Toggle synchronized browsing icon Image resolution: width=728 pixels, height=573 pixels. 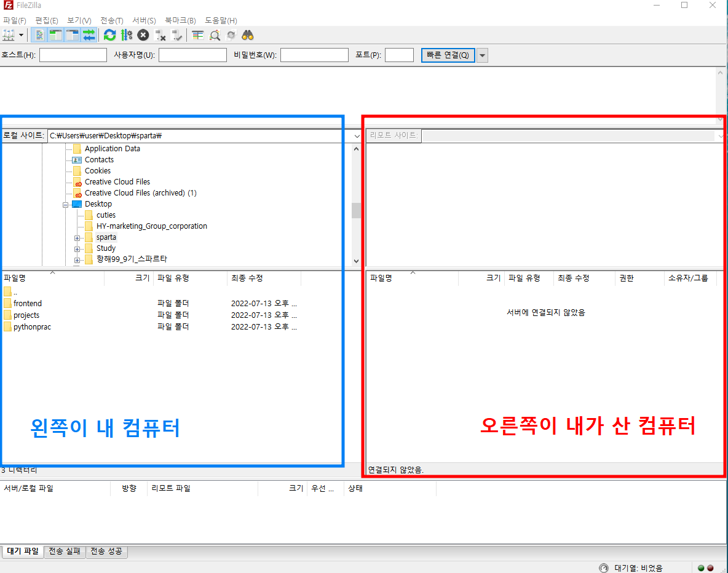click(231, 35)
